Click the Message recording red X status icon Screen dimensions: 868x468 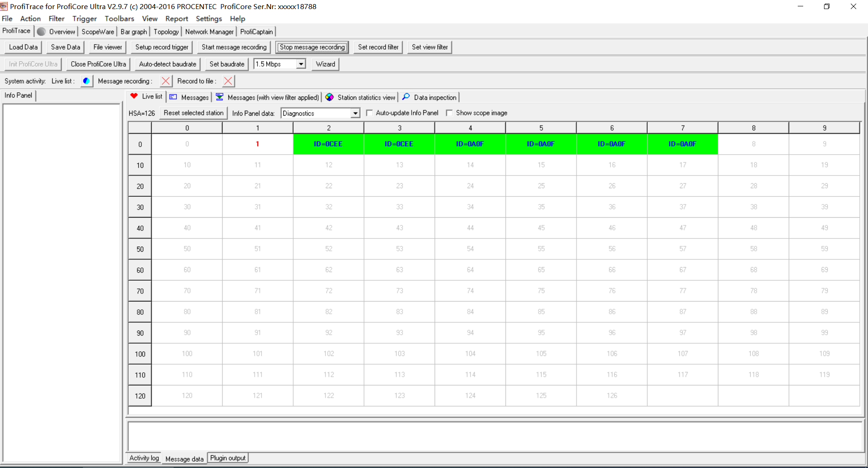(x=165, y=81)
